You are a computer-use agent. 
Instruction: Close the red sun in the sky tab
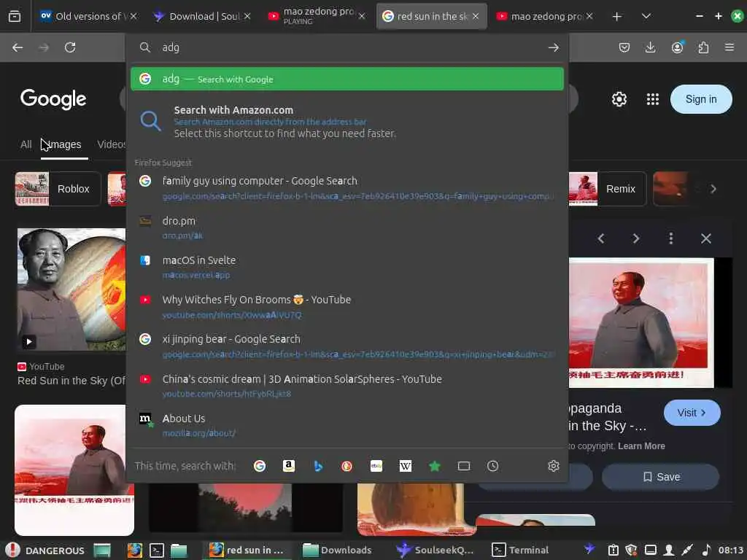476,17
